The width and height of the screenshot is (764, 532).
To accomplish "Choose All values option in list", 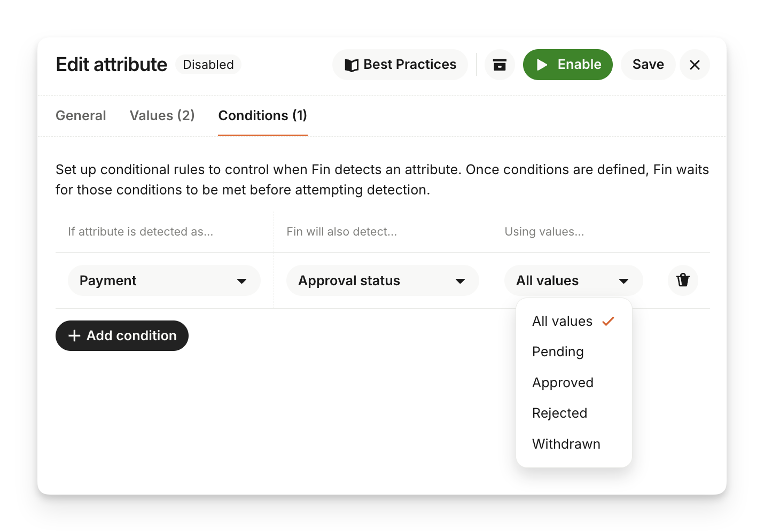I will click(562, 321).
